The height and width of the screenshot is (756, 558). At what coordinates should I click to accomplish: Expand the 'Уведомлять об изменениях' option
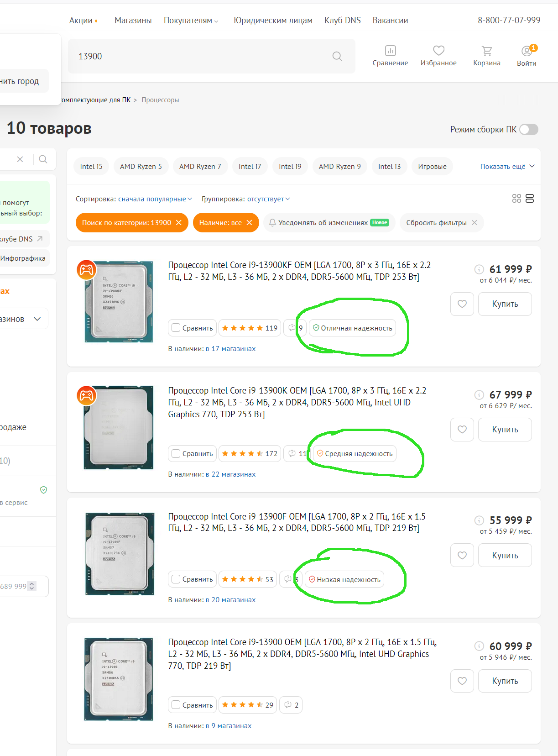pyautogui.click(x=329, y=222)
